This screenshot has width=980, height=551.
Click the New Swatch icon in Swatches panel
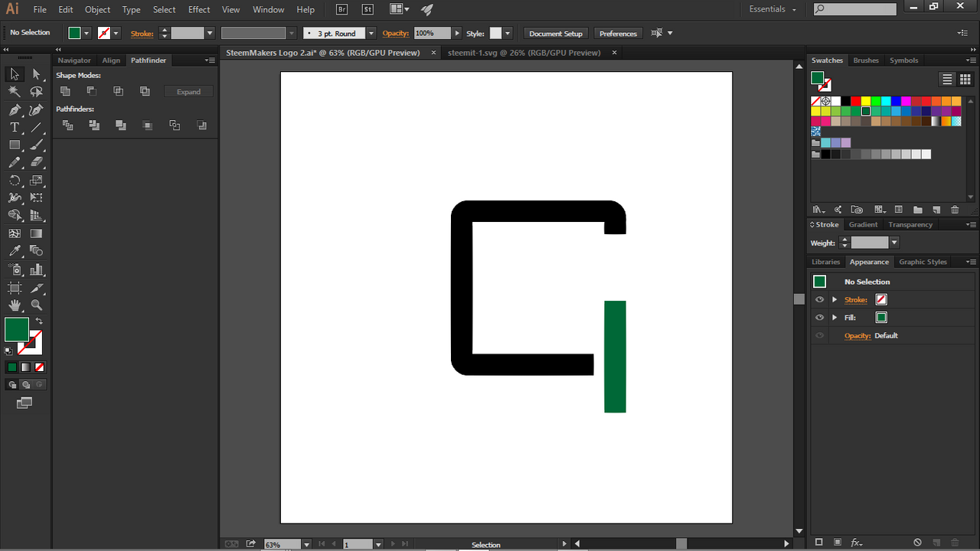[936, 210]
